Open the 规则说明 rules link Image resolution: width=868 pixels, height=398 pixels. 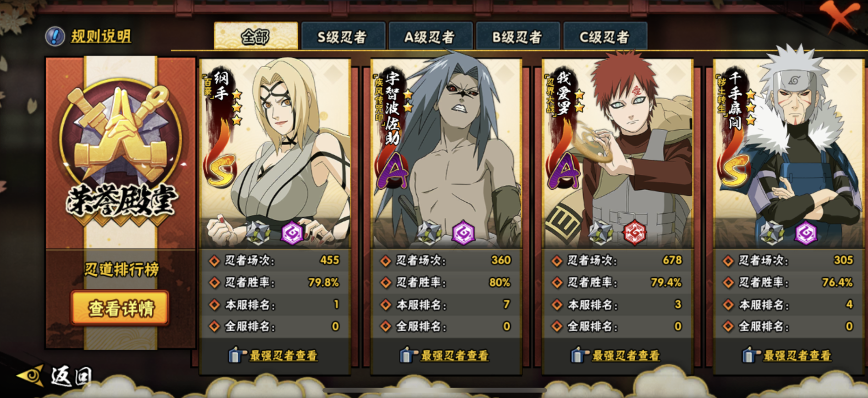(x=101, y=36)
